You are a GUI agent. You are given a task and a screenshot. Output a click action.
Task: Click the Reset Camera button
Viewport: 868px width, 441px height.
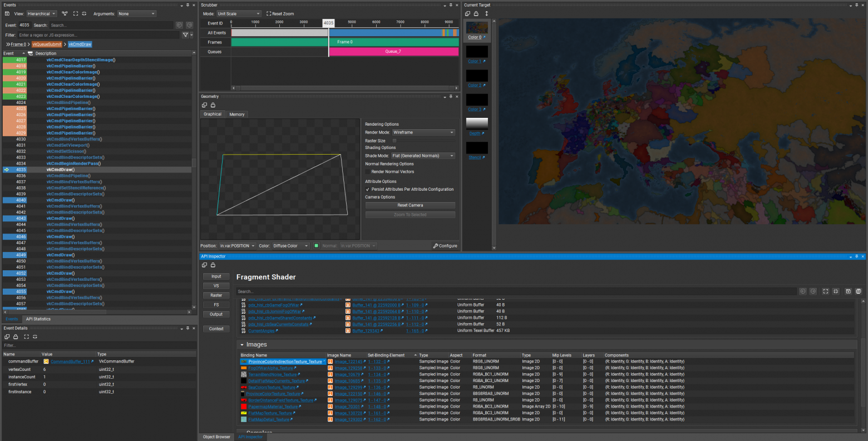410,205
